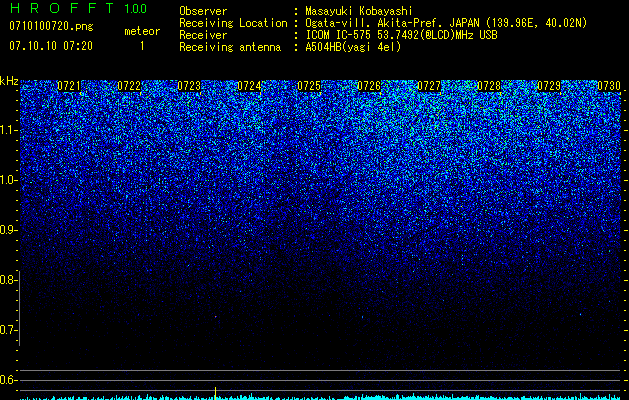Click the Receiving antenna label
This screenshot has width=629, height=400.
click(230, 47)
